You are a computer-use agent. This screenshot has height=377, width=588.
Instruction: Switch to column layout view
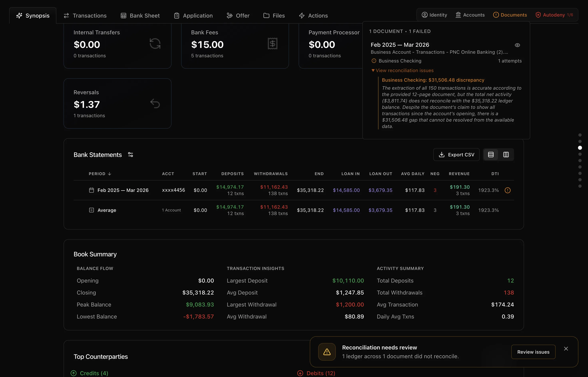pyautogui.click(x=506, y=155)
